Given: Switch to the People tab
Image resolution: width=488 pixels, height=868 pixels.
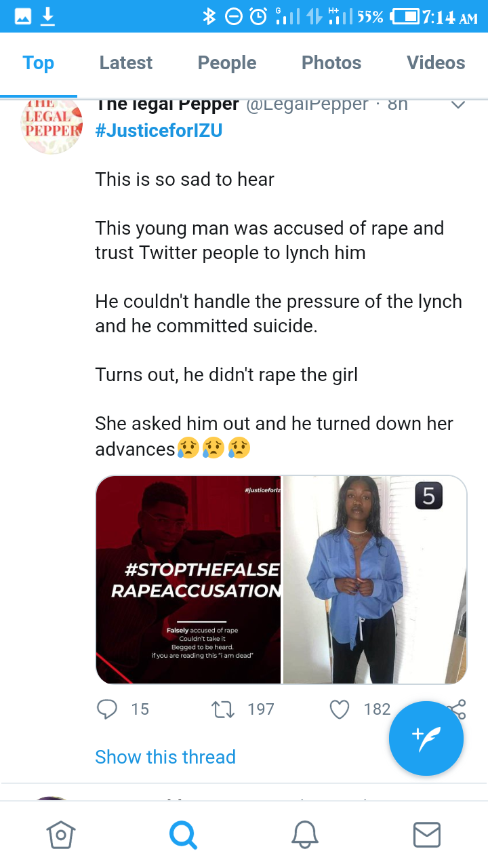Looking at the screenshot, I should [227, 63].
